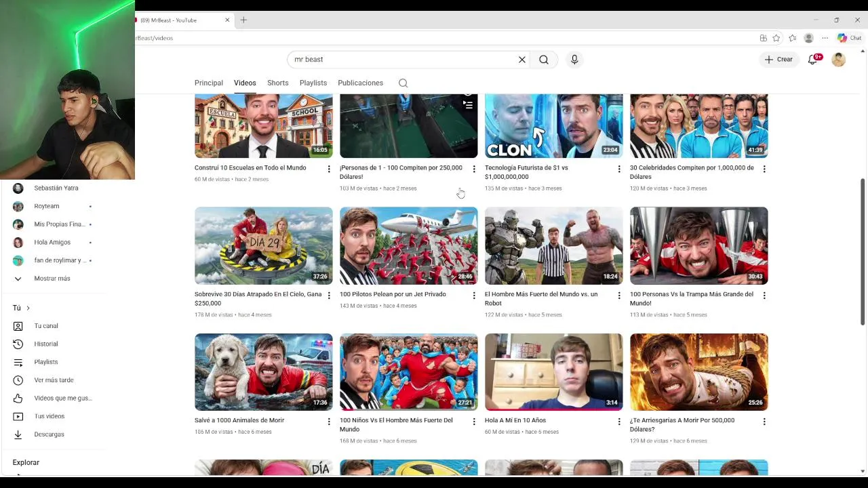Open options for 'Sobrevive 30 Días' video

pyautogui.click(x=329, y=296)
